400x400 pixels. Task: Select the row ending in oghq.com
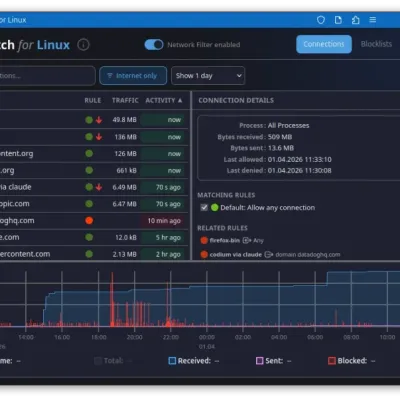coord(94,220)
